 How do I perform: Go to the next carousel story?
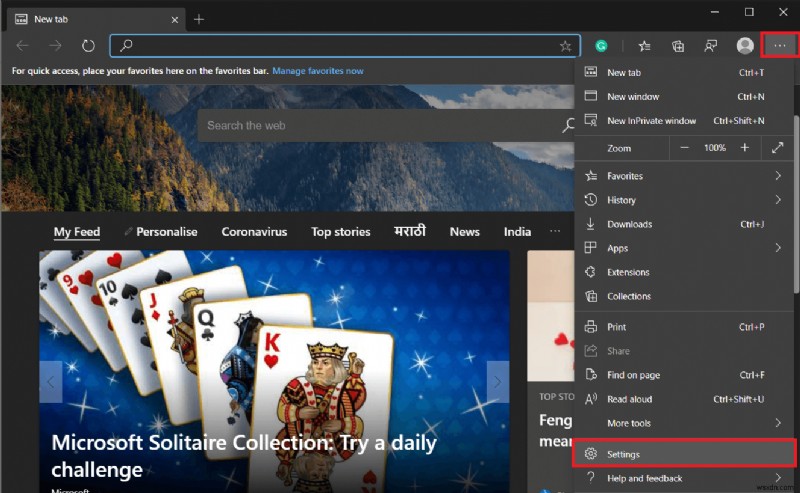pos(497,382)
